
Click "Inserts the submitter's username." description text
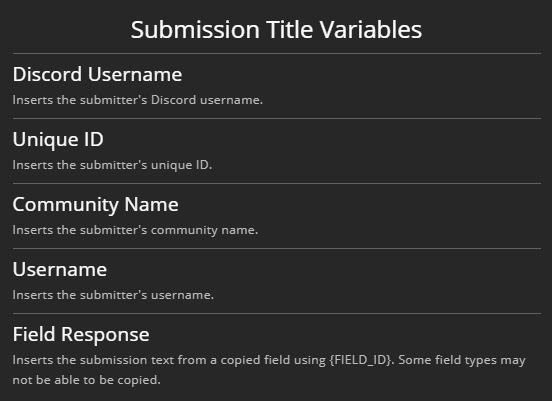(113, 295)
